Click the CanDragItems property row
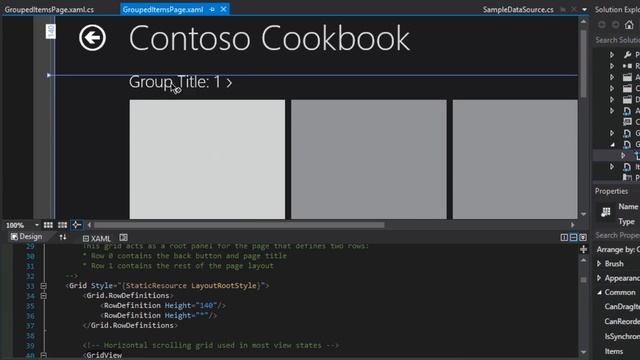The image size is (640, 360). [x=622, y=307]
